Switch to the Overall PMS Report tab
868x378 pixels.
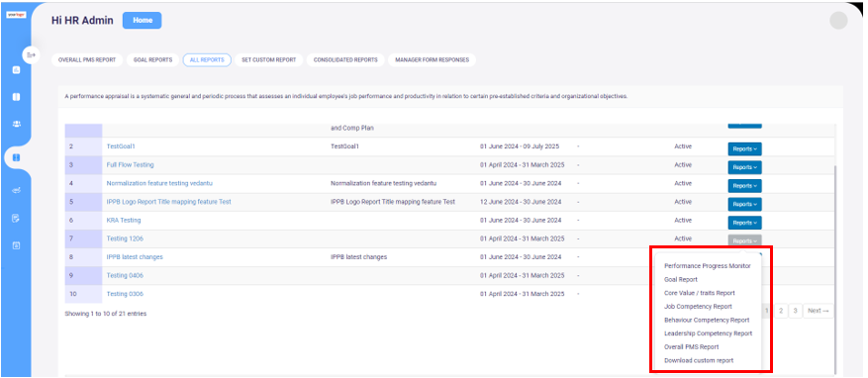[x=87, y=59]
